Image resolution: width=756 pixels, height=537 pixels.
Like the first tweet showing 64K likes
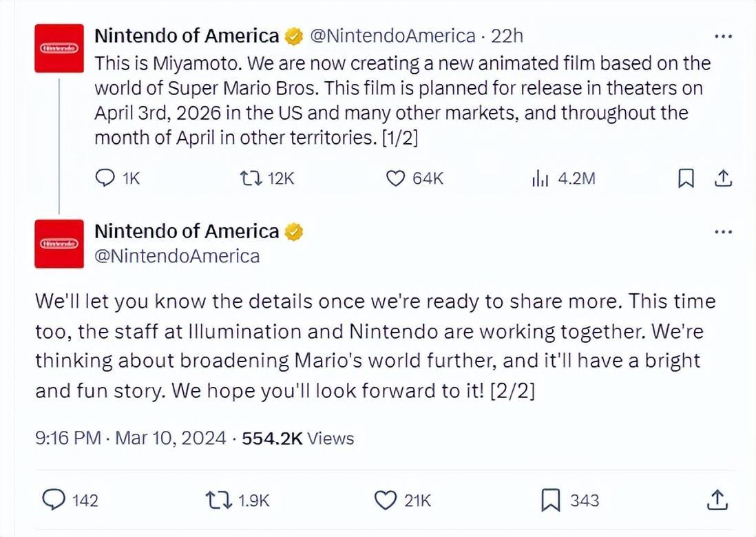point(395,179)
